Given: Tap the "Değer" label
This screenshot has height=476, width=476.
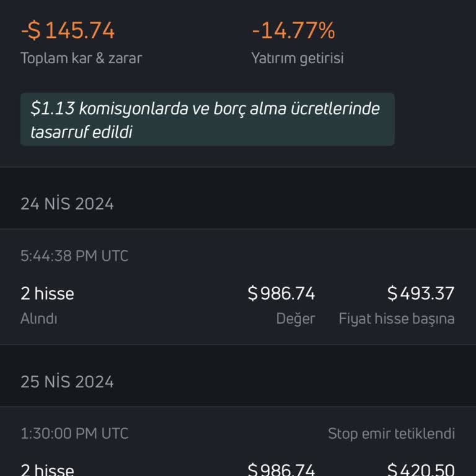Looking at the screenshot, I should point(296,319).
